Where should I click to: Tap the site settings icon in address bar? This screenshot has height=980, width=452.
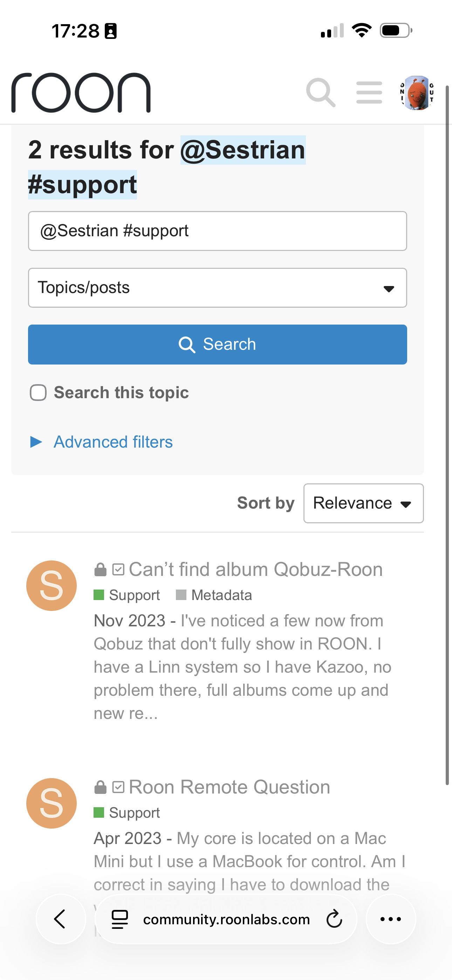119,919
